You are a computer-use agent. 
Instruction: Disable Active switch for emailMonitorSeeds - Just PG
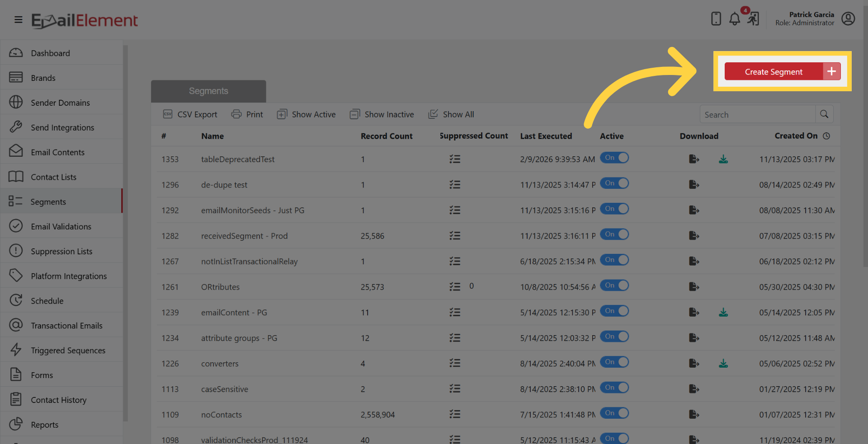(x=614, y=209)
